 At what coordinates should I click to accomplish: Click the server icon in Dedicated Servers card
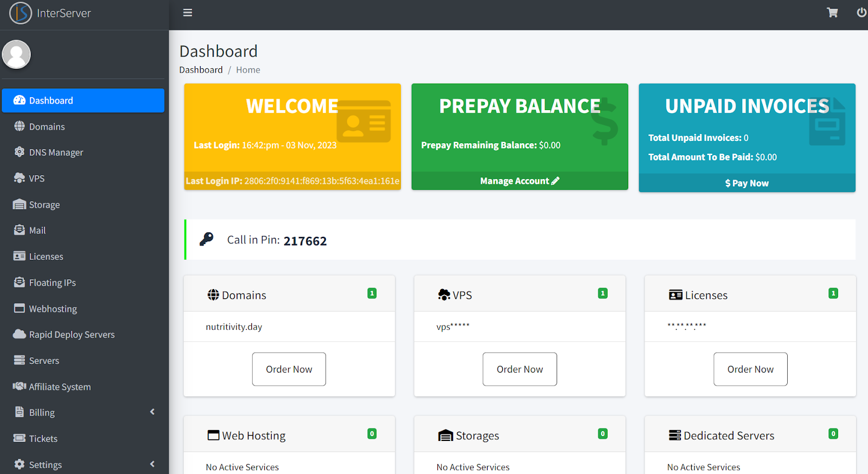coord(675,435)
